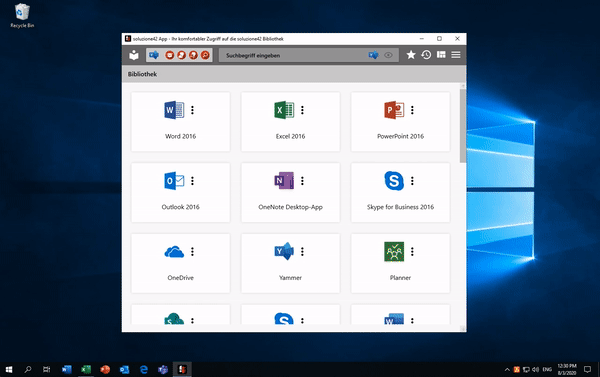Open taskbar search magnifier
The height and width of the screenshot is (377, 600).
click(28, 369)
